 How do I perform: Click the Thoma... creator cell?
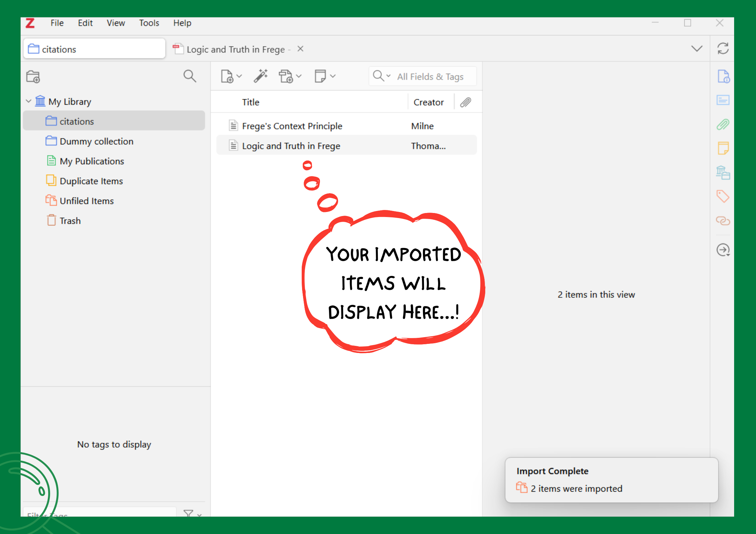[x=428, y=146]
